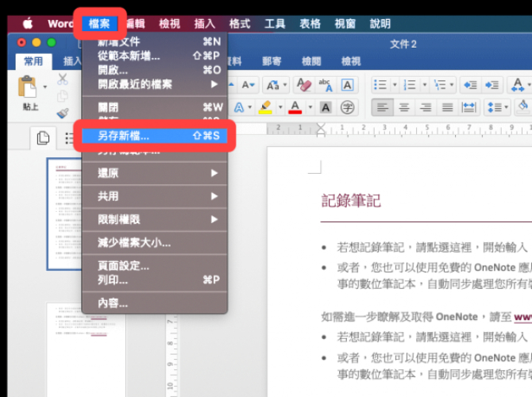Choose 關閉 from the file menu
The height and width of the screenshot is (397, 532).
tap(155, 107)
